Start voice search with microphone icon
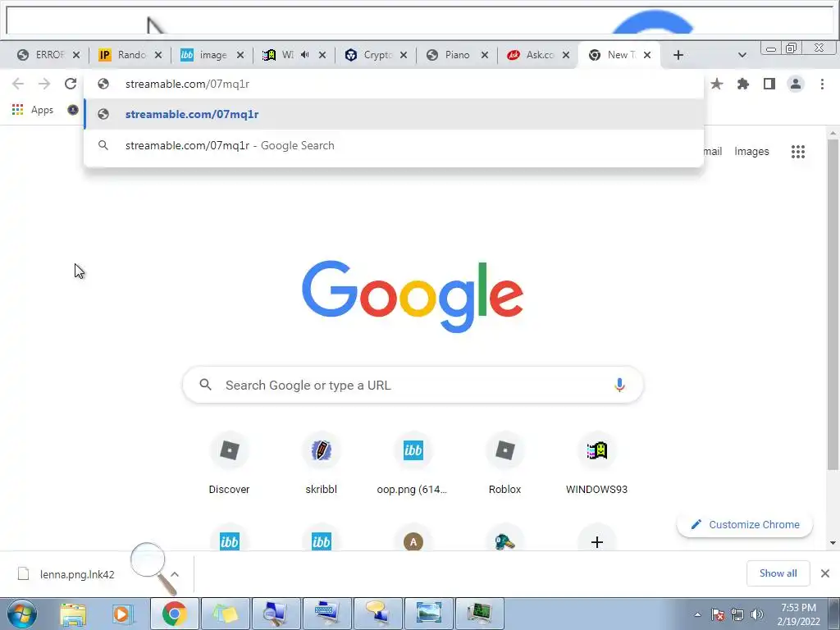840x630 pixels. tap(619, 385)
